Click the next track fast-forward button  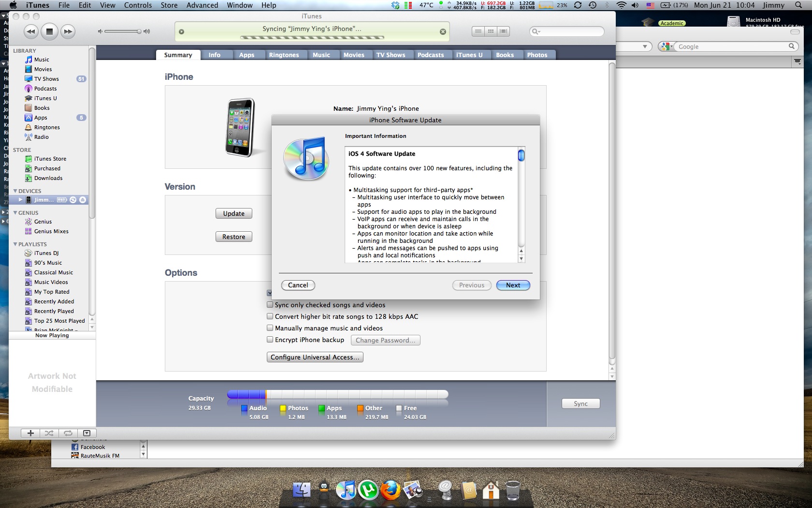(x=68, y=31)
